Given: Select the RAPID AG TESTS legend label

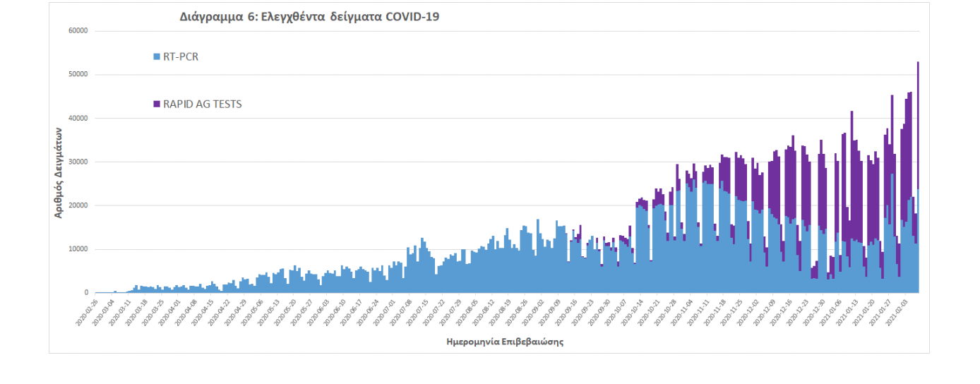Looking at the screenshot, I should (x=203, y=104).
